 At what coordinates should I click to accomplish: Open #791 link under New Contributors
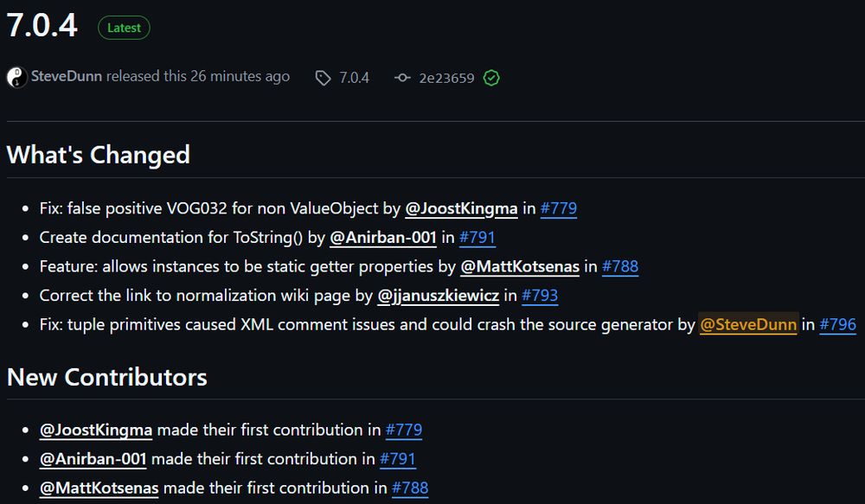(x=398, y=459)
